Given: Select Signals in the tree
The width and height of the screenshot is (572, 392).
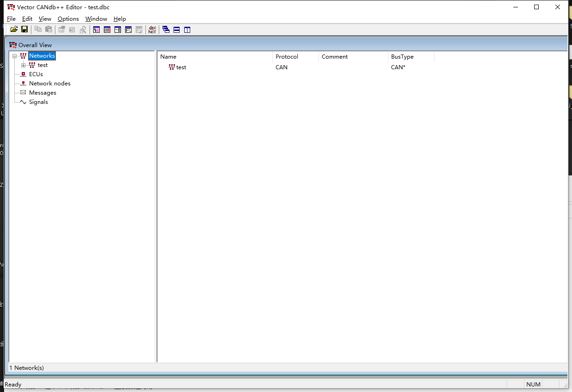Looking at the screenshot, I should pos(38,102).
